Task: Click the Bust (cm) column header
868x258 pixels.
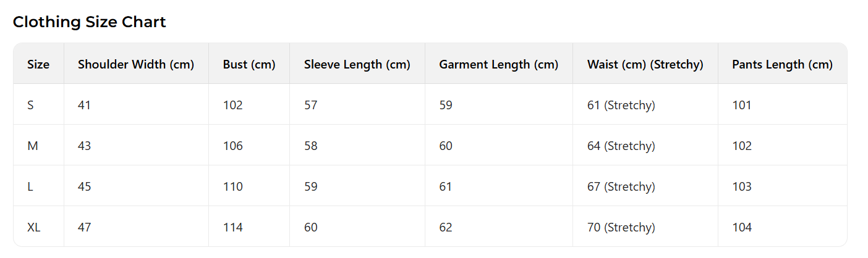Action: [x=249, y=64]
